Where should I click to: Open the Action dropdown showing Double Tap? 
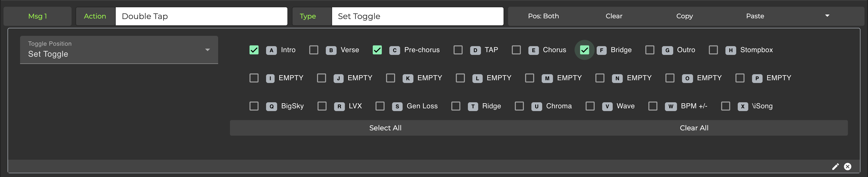201,16
